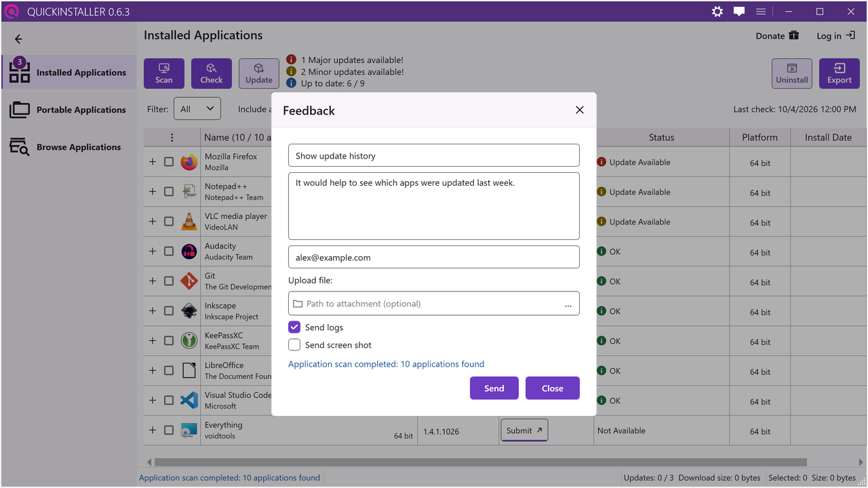Open the hamburger menu in title bar
This screenshot has width=868, height=488.
(x=761, y=12)
